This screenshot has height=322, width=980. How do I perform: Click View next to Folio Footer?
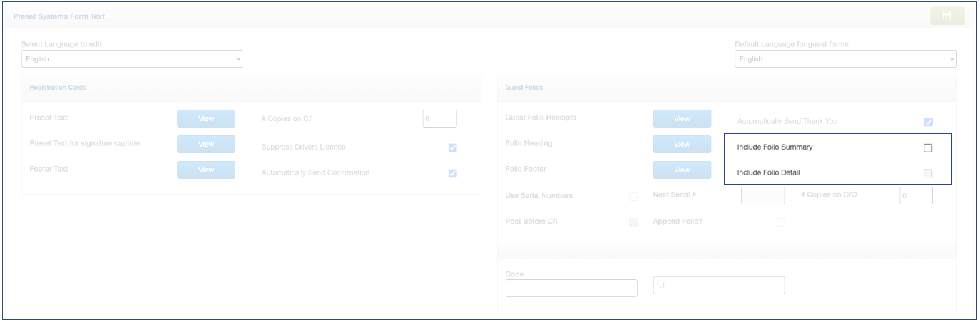click(682, 170)
